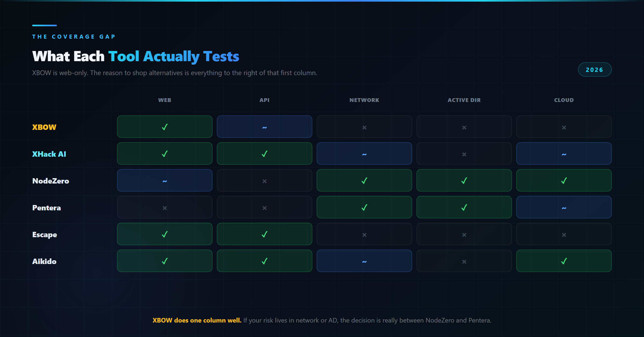Image resolution: width=644 pixels, height=337 pixels.
Task: Click the Aikido Active Dir cross cell
Action: coord(464,261)
